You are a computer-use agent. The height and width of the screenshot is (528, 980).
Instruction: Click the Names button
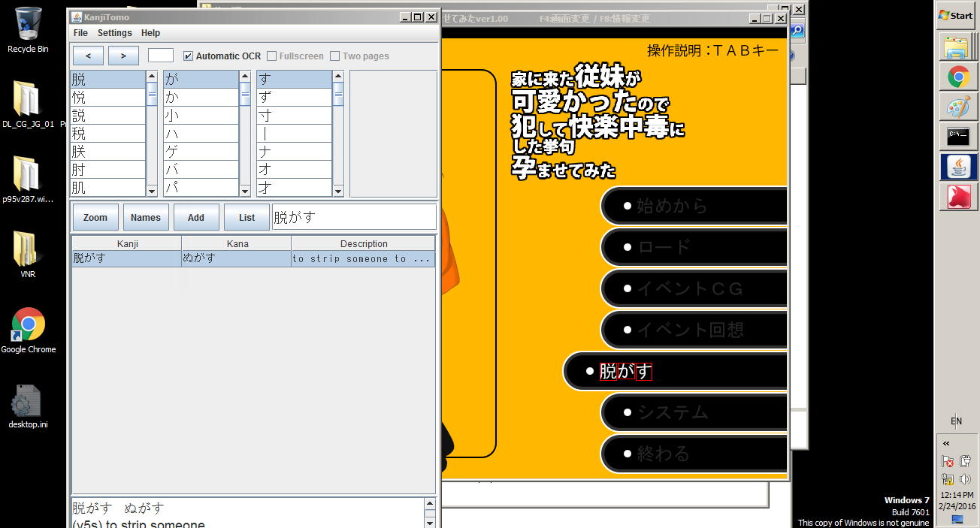(146, 218)
